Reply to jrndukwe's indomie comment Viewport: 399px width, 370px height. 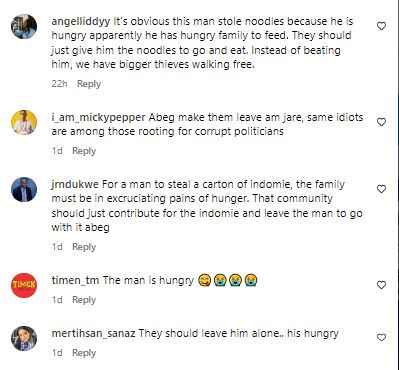[x=84, y=247]
